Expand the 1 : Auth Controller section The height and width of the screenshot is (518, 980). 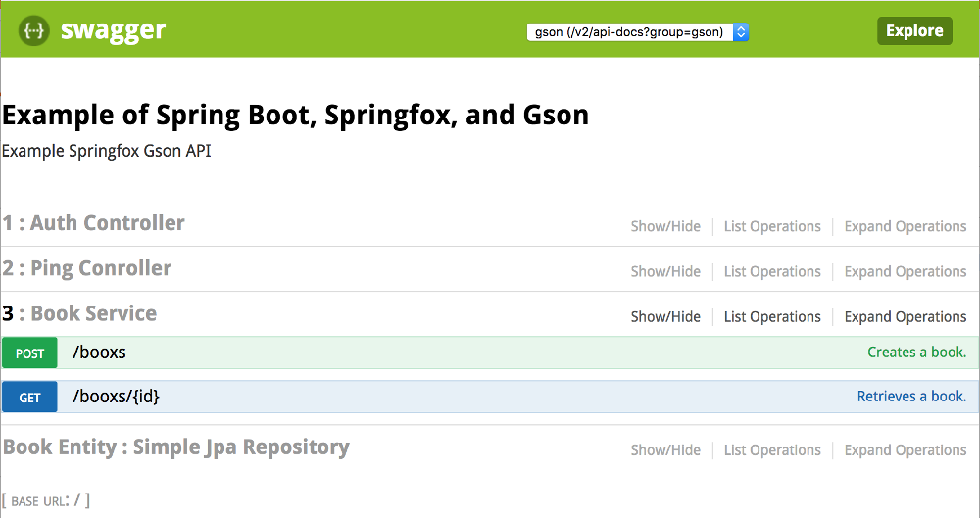point(94,223)
